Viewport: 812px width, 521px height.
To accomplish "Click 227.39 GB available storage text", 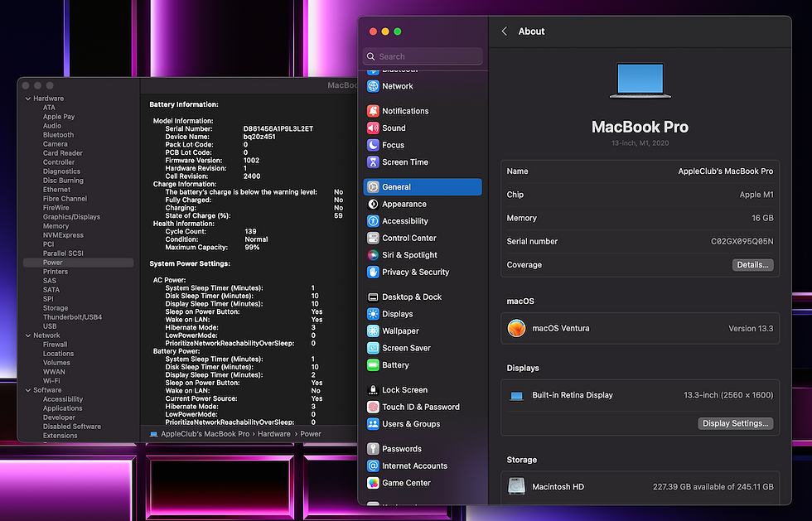I will tap(713, 487).
